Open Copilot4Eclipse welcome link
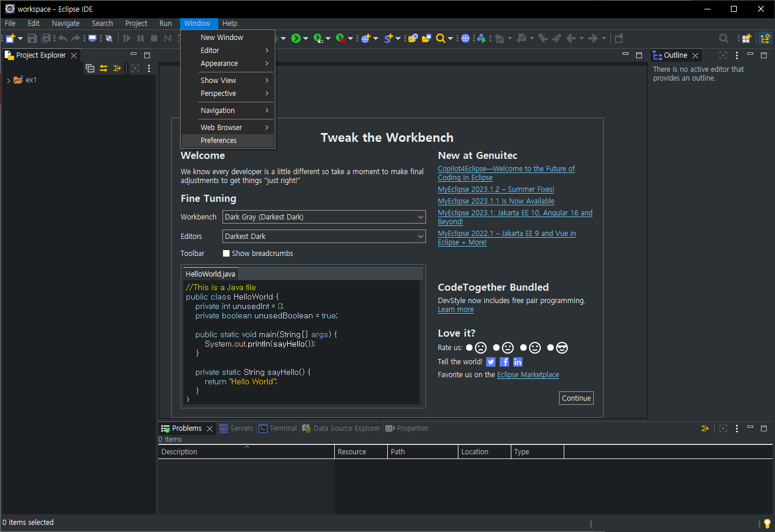 pyautogui.click(x=506, y=173)
